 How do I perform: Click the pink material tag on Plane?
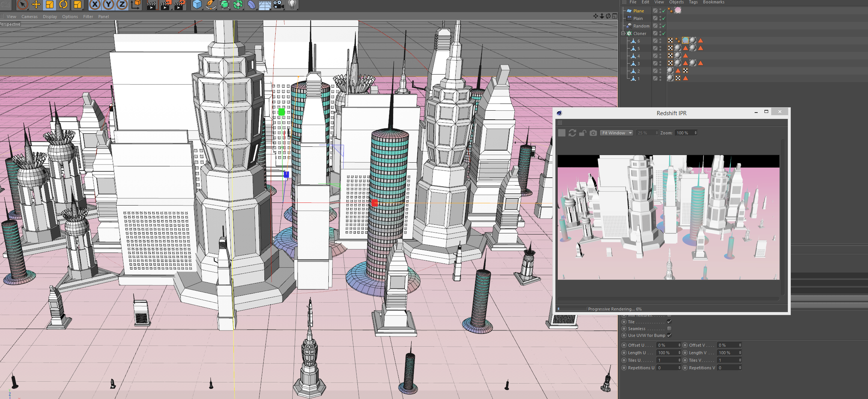tap(678, 11)
